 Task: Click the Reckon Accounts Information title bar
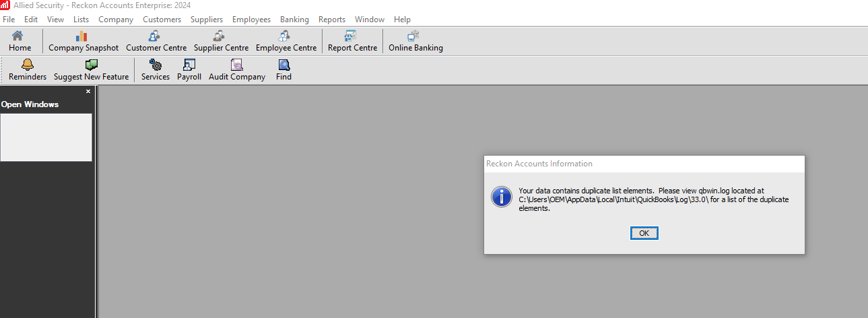[644, 164]
